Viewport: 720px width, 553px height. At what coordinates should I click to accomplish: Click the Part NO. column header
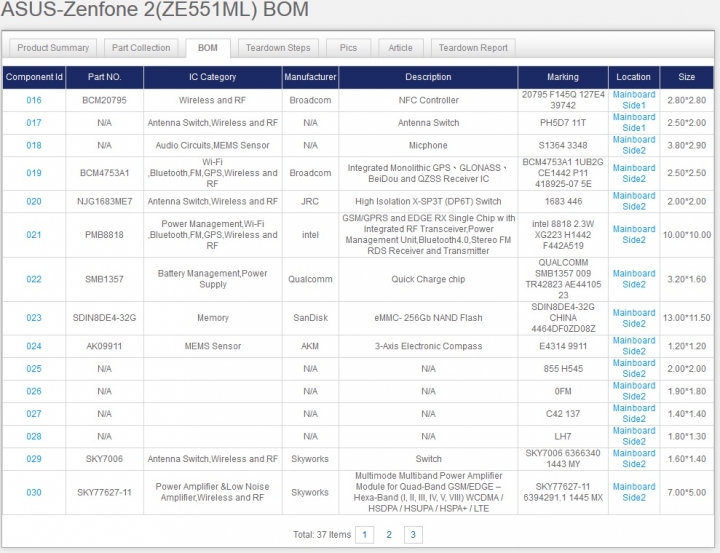[105, 77]
